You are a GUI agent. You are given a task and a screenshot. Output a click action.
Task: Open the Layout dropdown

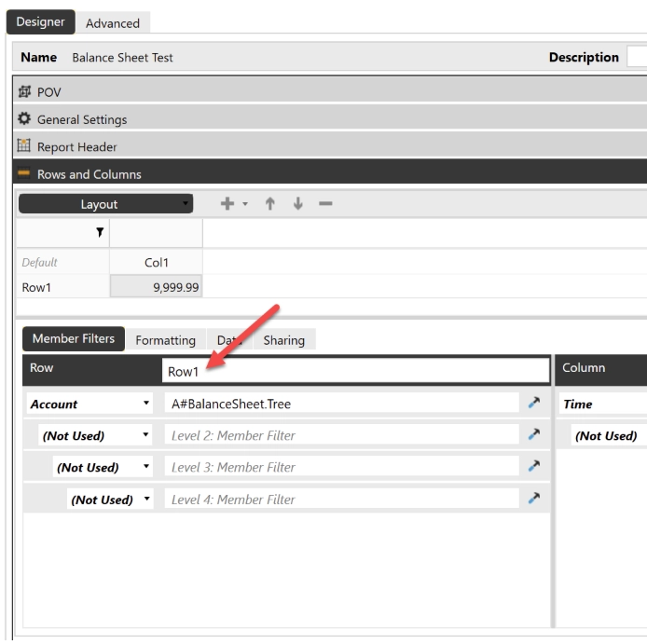click(105, 204)
